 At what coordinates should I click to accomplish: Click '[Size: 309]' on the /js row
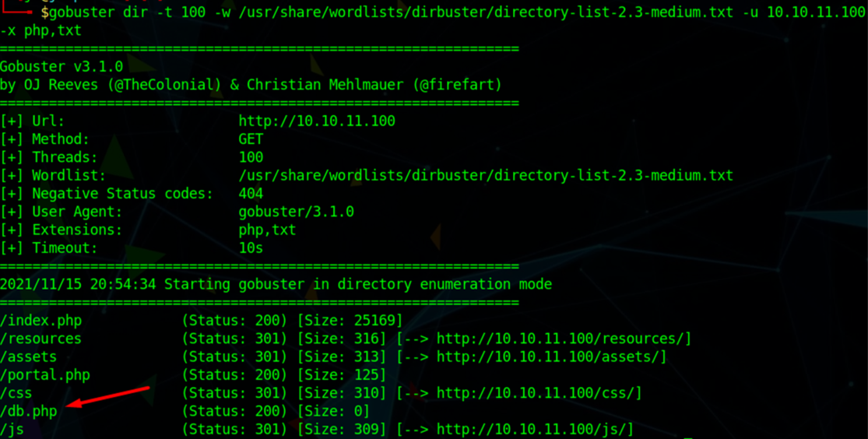coord(342,430)
